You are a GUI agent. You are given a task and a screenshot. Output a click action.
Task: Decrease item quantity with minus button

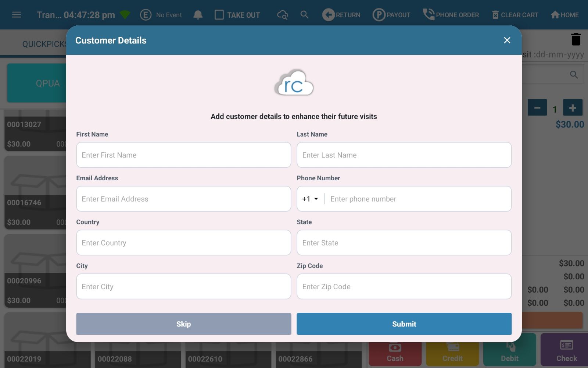coord(537,107)
